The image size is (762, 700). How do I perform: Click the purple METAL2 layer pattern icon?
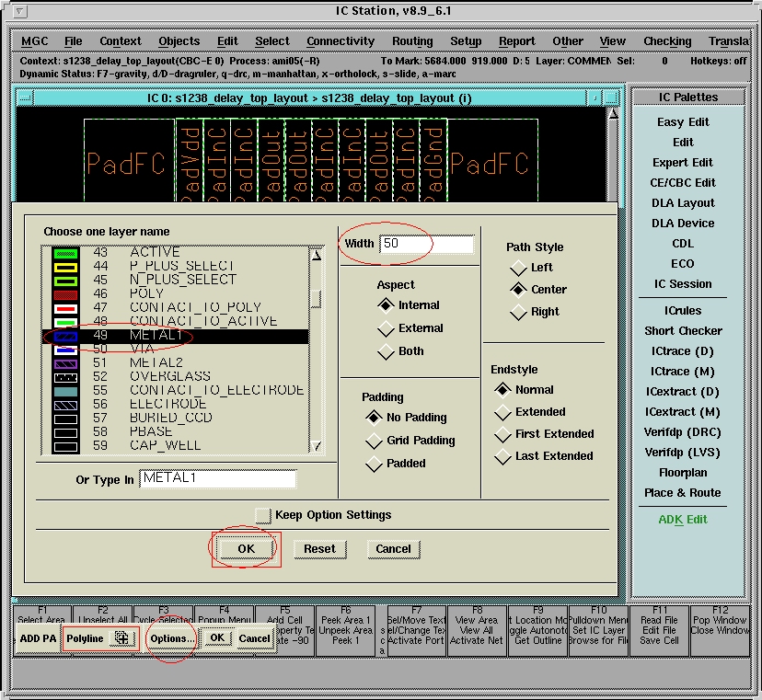pos(65,363)
